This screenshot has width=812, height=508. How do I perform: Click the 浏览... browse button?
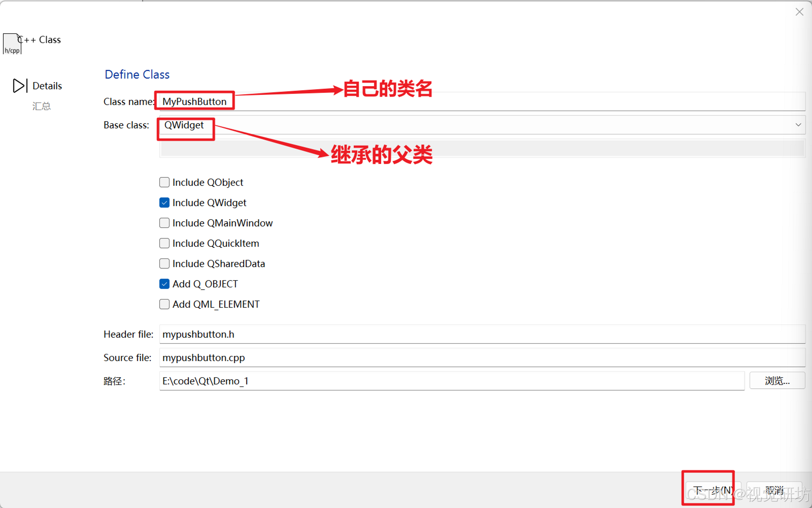777,381
